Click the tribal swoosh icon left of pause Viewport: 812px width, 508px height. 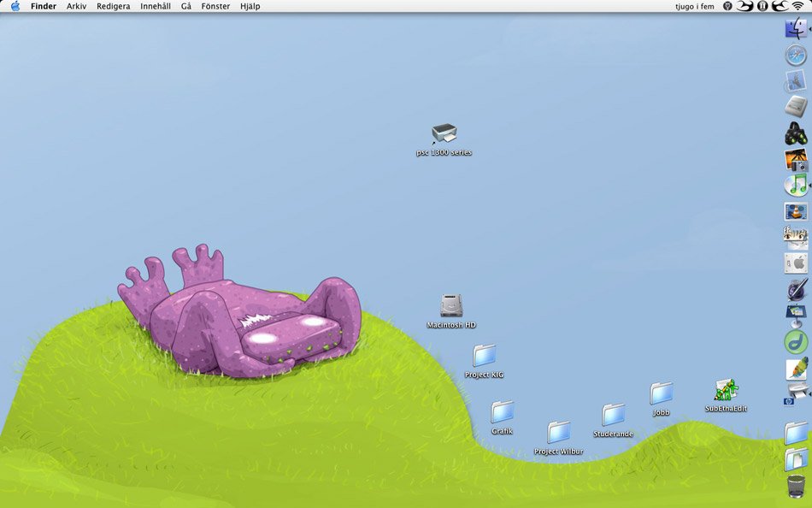click(744, 6)
